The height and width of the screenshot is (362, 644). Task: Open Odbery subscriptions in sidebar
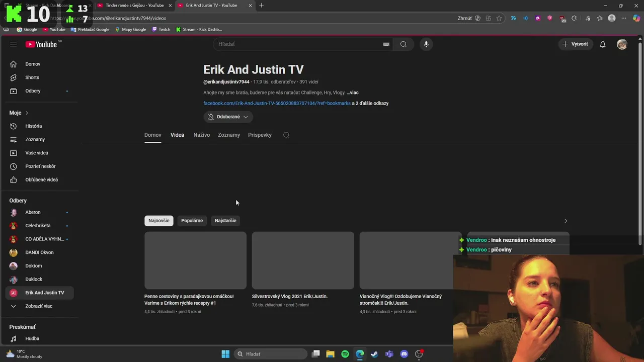click(39, 91)
